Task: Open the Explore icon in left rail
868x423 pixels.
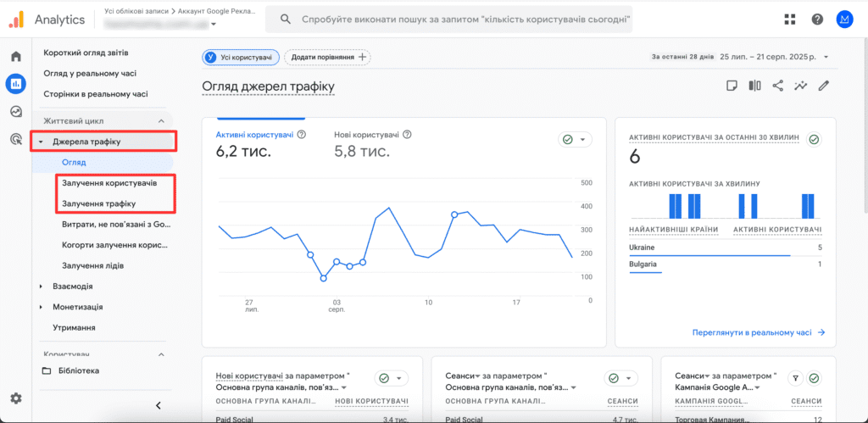Action: point(16,111)
